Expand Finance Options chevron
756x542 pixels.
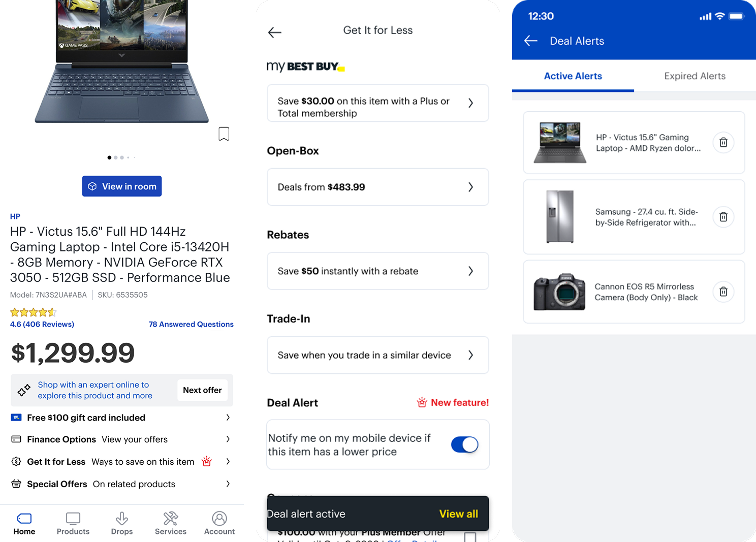(x=228, y=439)
